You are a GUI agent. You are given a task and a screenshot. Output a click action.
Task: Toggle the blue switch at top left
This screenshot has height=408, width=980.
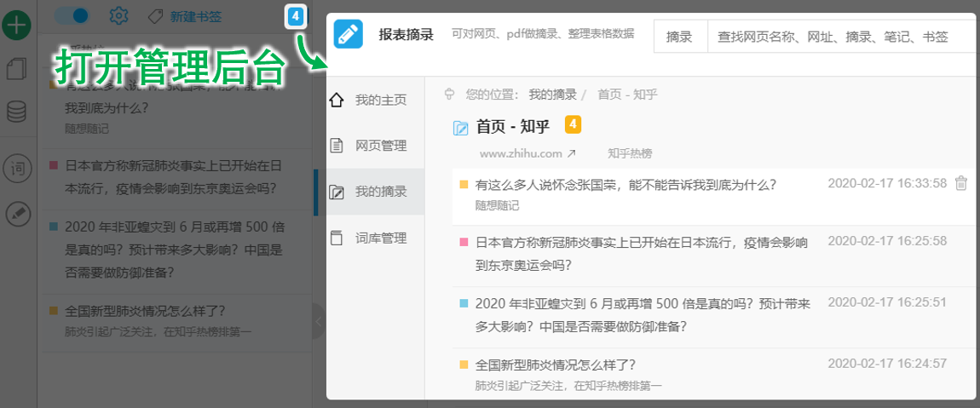[72, 15]
